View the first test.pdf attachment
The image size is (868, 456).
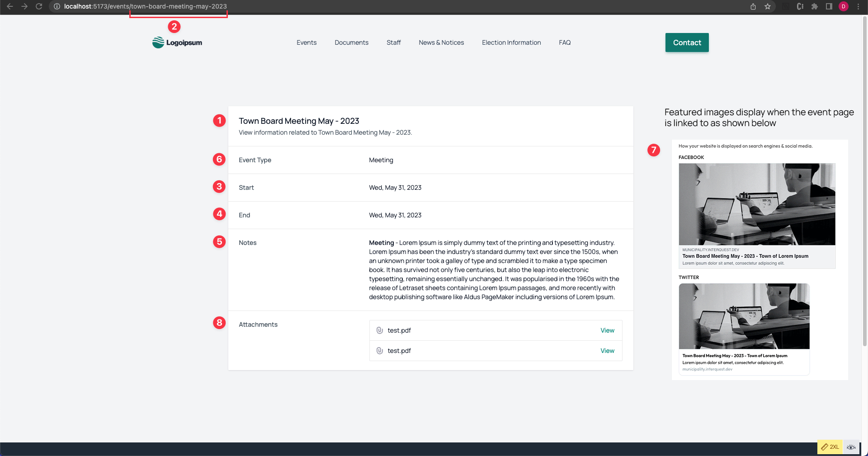coord(607,330)
